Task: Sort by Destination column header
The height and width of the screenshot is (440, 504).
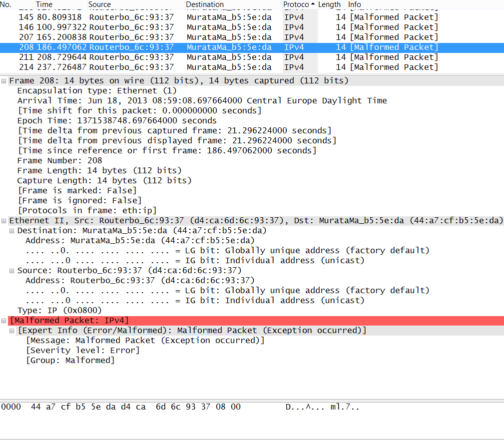Action: pyautogui.click(x=233, y=4)
